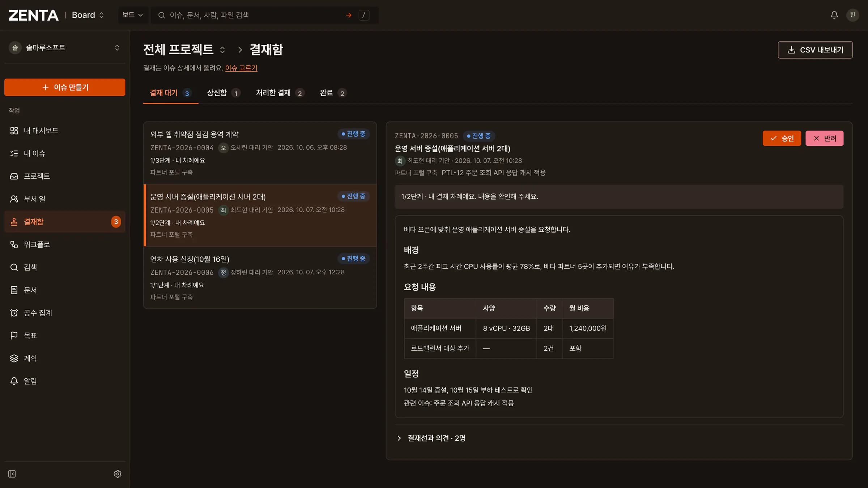This screenshot has height=488, width=868.
Task: Click ZENTA-2026-0005 ID in detail panel
Action: pos(426,136)
